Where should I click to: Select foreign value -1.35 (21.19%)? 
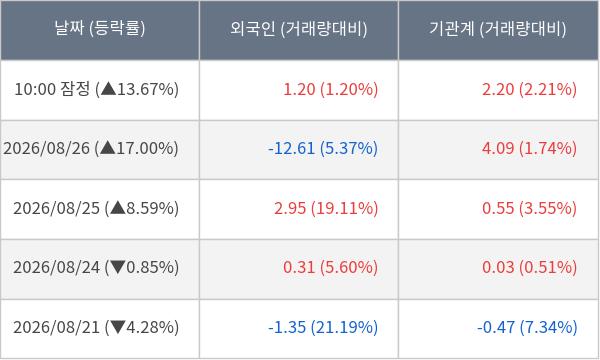tap(323, 327)
